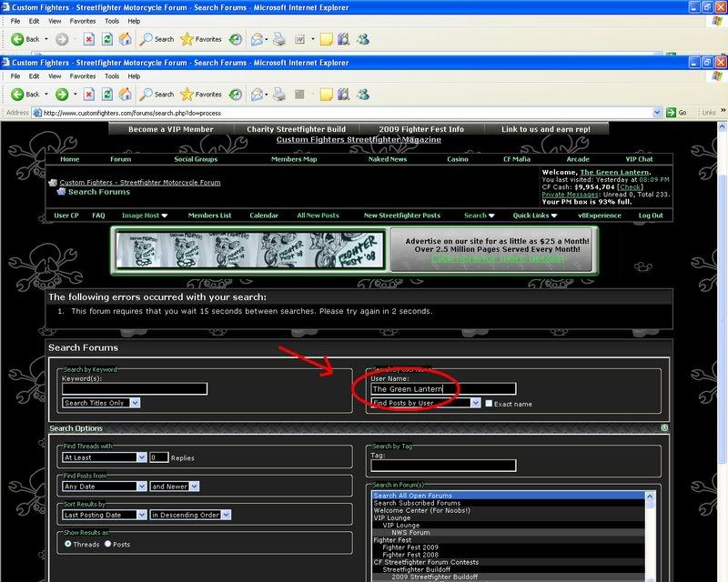Select the Posts radio button
Screen dimensions: 728x582
(107, 544)
